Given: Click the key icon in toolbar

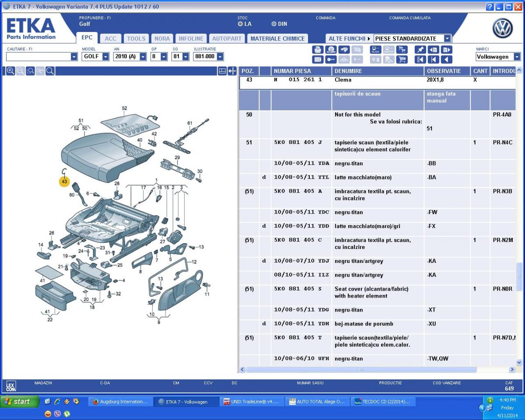Looking at the screenshot, I should 331,60.
